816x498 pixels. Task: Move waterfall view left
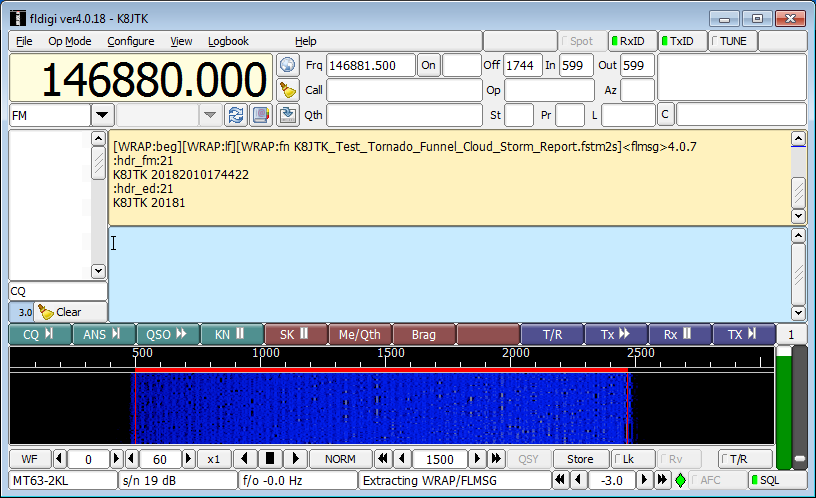pos(244,458)
